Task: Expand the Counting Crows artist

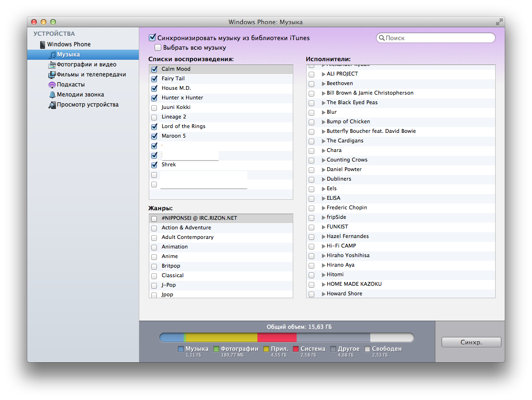Action: [x=323, y=160]
